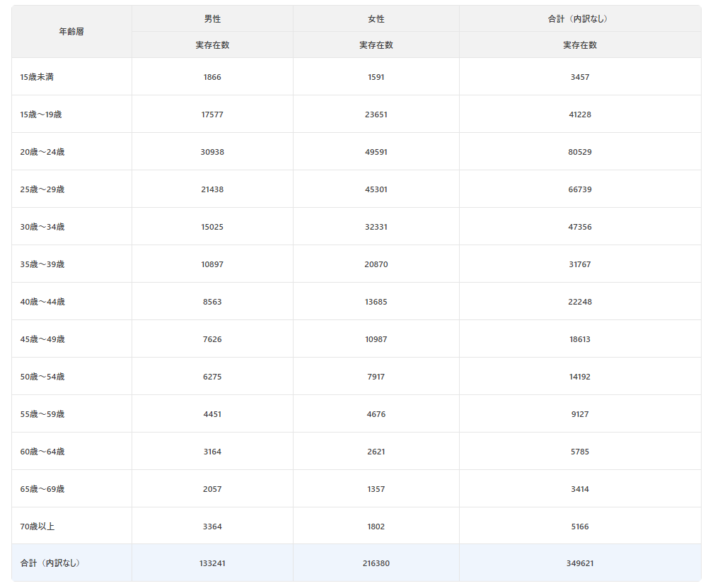Click overall grand total 349621
This screenshot has width=708, height=588.
580,563
